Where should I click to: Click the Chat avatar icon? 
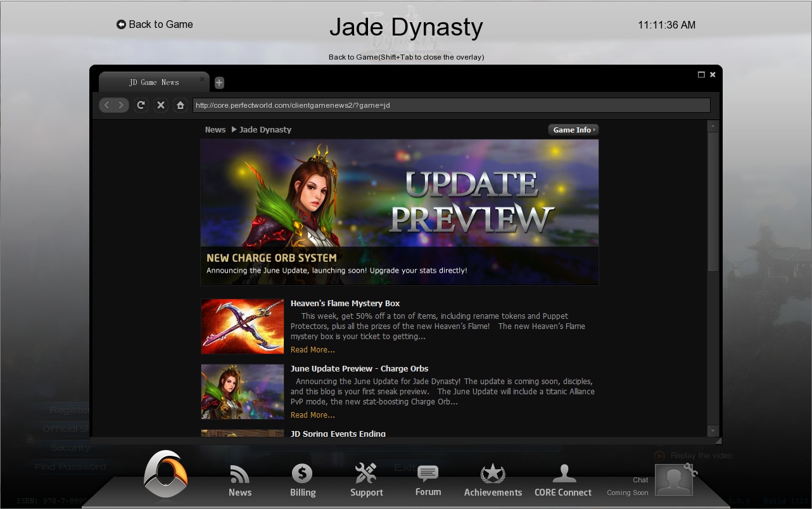[x=673, y=480]
